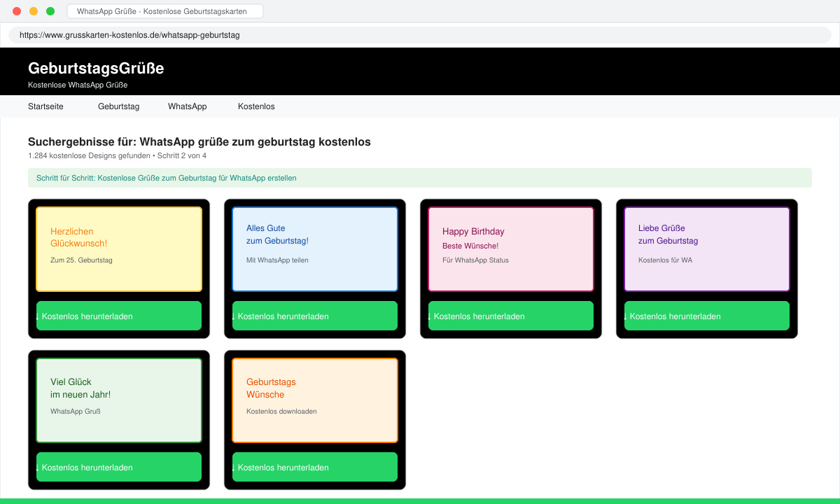840x504 pixels.
Task: Select the WhatsApp Grüße browser tab
Action: [x=165, y=11]
